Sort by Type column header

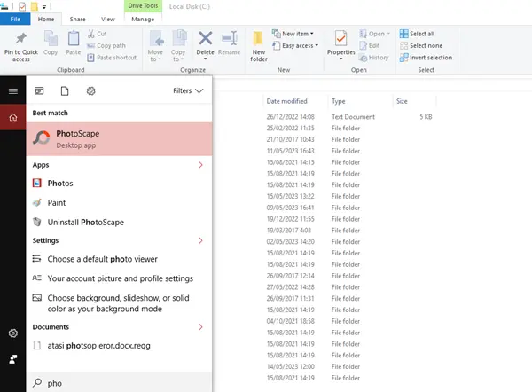point(339,101)
